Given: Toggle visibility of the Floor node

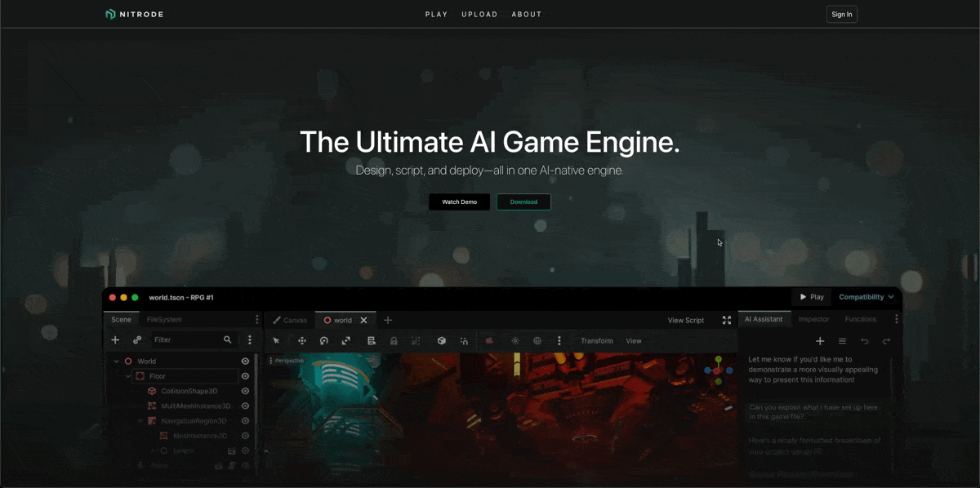Looking at the screenshot, I should [245, 376].
